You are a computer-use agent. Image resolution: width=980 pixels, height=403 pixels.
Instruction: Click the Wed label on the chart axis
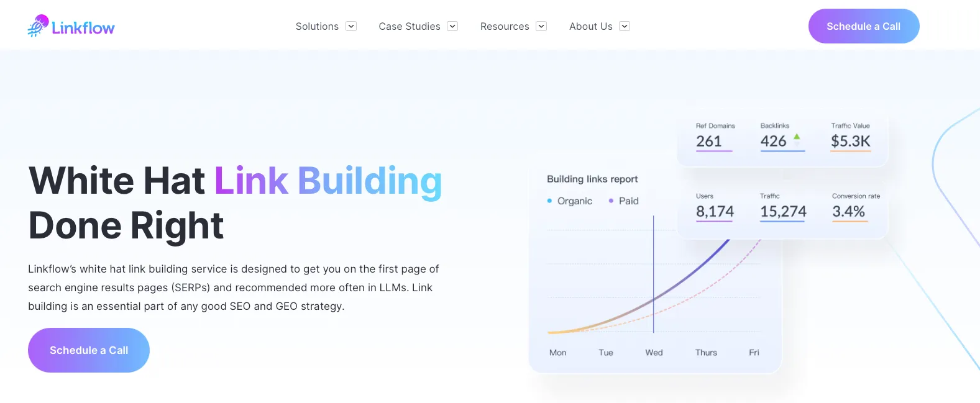click(x=653, y=352)
